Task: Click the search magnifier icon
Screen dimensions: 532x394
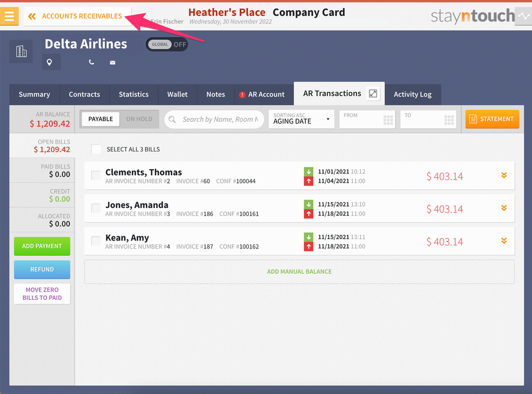Action: [x=172, y=120]
